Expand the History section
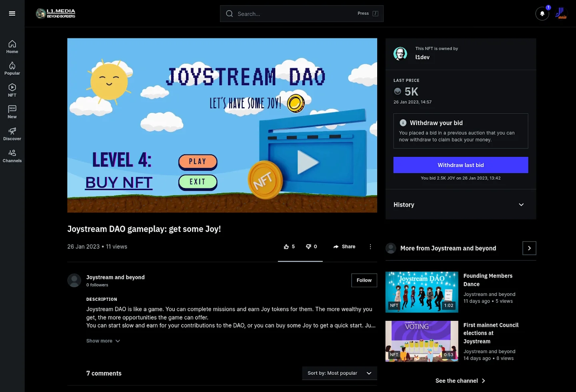The width and height of the screenshot is (576, 392). tap(460, 204)
